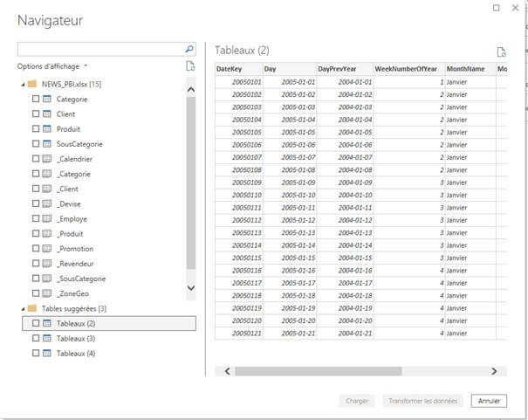Click the Charger button

(357, 401)
